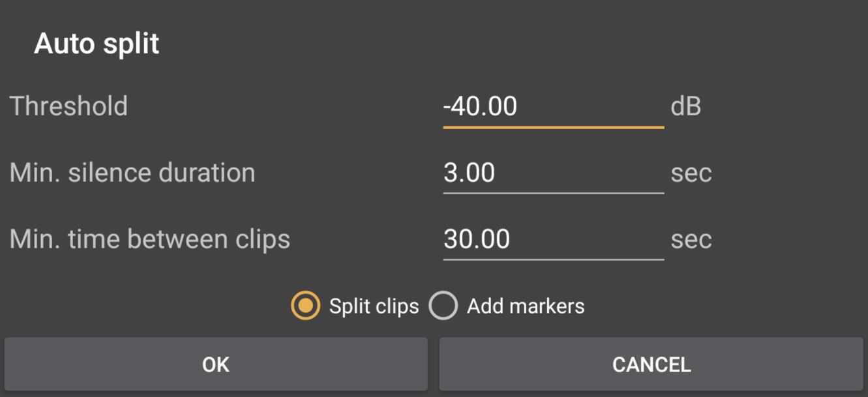Screen dimensions: 868x397
Task: Place cursor on the 30.00 clip time value
Action: 477,239
